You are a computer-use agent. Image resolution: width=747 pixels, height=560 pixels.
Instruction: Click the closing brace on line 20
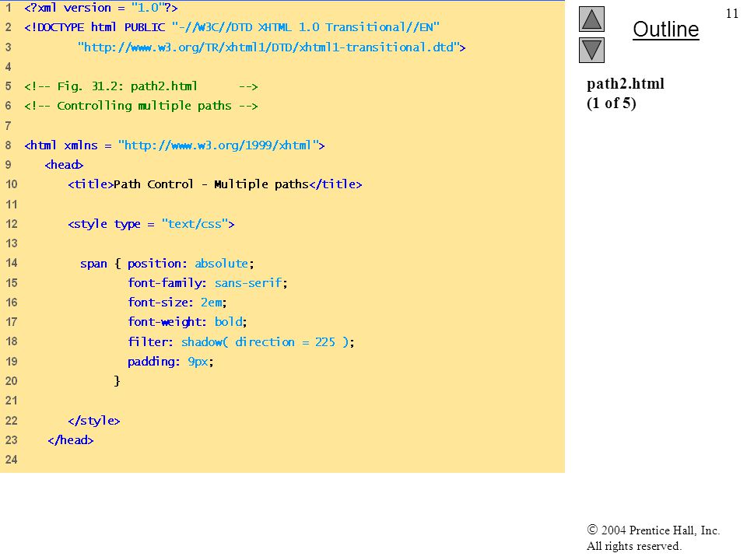pyautogui.click(x=117, y=381)
